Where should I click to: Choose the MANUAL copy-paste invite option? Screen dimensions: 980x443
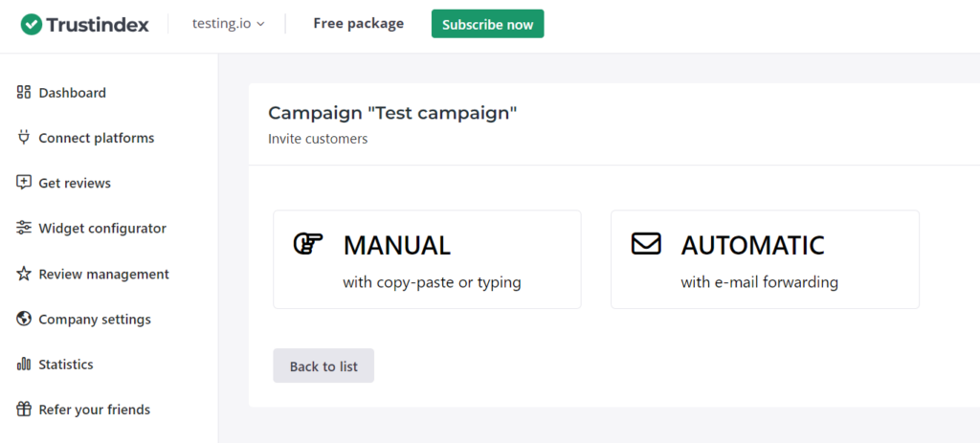[427, 259]
